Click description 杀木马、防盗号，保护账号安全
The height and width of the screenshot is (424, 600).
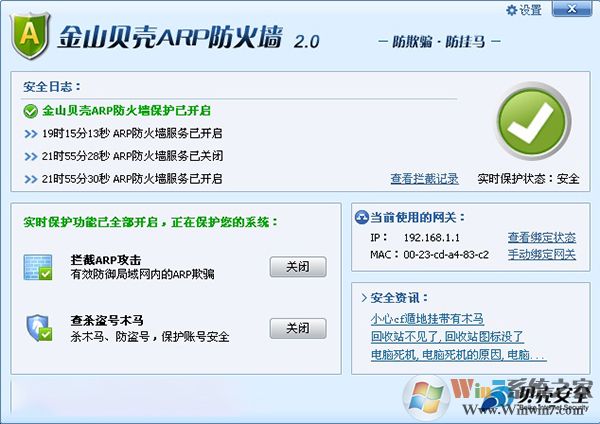pyautogui.click(x=150, y=337)
